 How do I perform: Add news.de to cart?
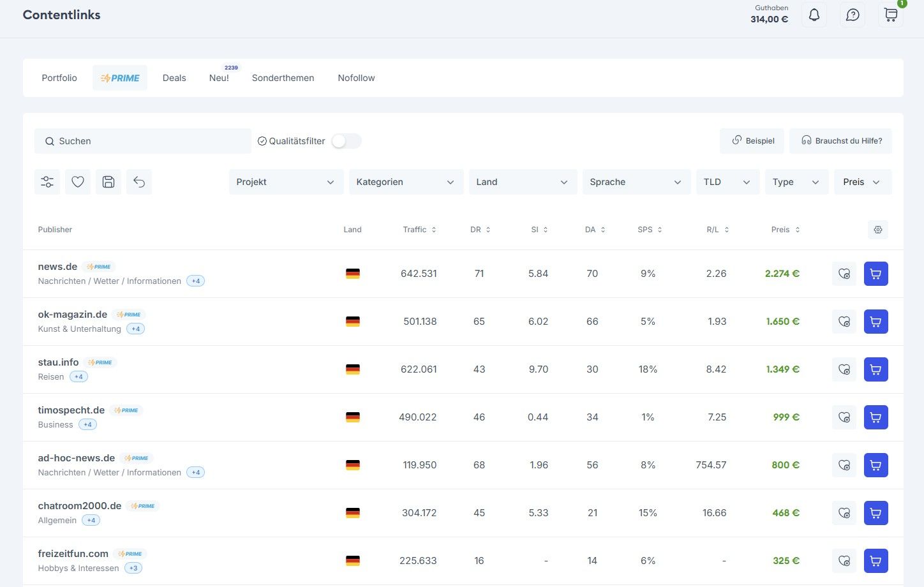pyautogui.click(x=876, y=274)
